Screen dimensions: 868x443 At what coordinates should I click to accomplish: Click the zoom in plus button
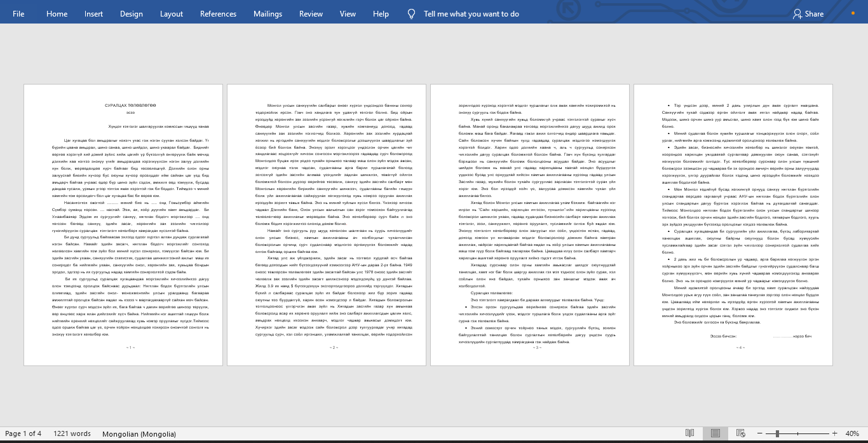834,433
